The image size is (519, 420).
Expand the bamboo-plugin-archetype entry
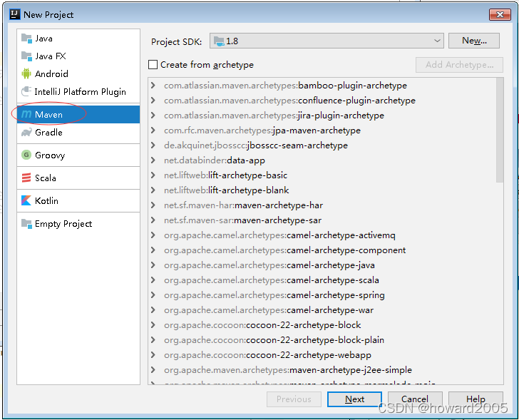click(153, 86)
